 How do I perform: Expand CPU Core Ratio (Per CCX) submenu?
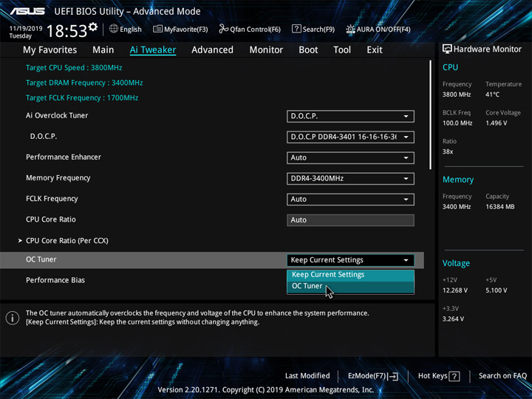[66, 241]
